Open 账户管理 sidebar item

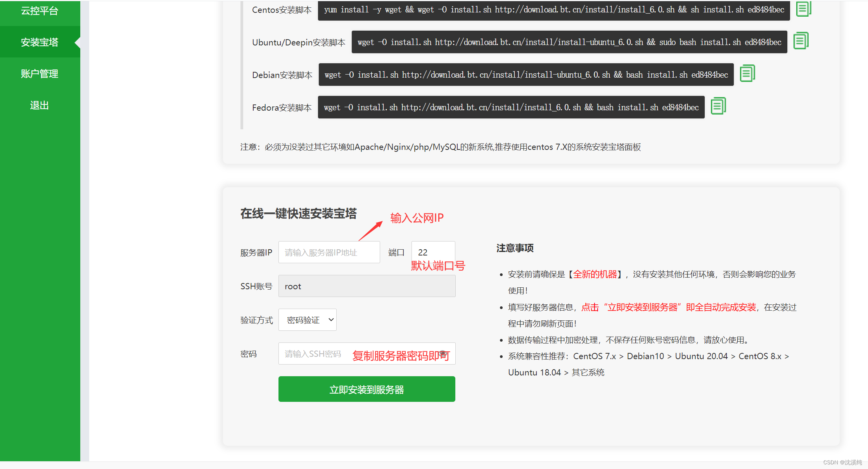[x=40, y=74]
